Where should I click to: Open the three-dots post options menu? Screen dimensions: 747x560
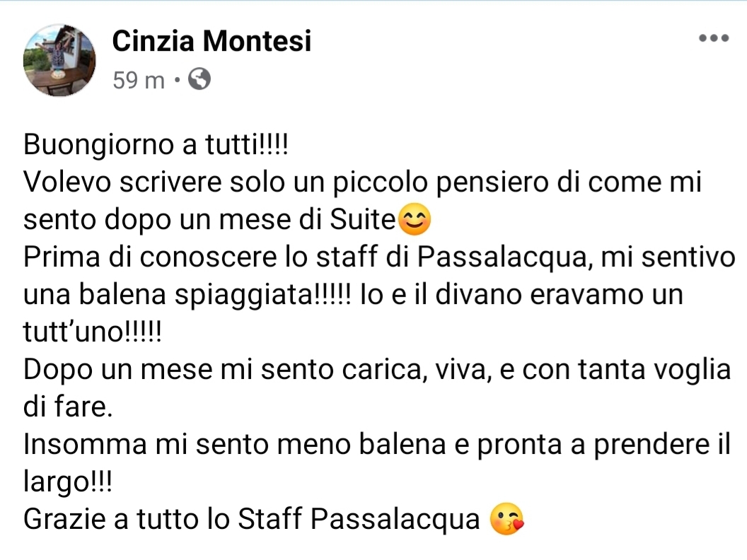pos(714,38)
